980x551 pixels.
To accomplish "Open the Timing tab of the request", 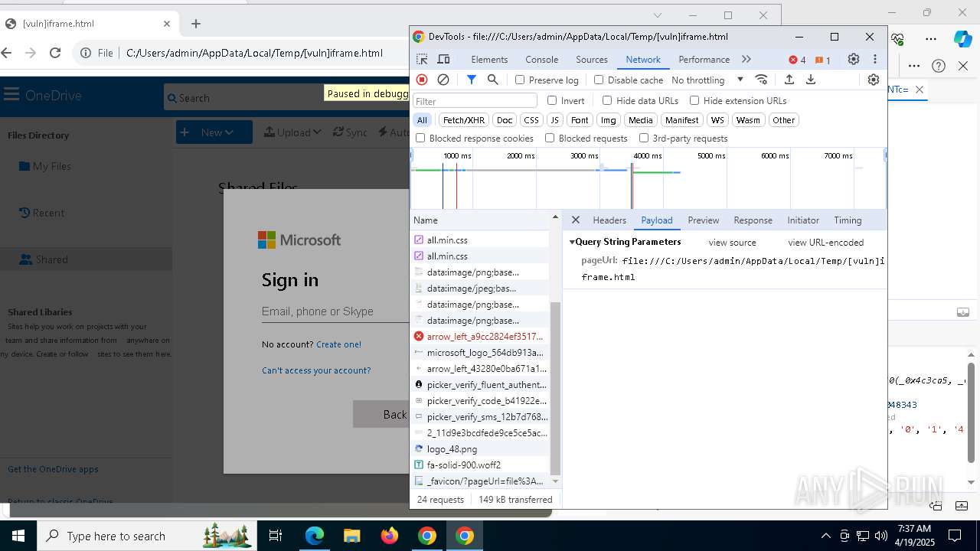I will (848, 220).
